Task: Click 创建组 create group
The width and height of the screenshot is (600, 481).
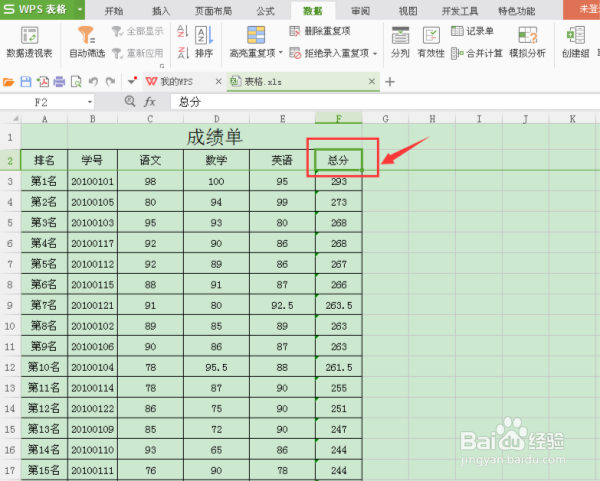Action: (x=576, y=42)
